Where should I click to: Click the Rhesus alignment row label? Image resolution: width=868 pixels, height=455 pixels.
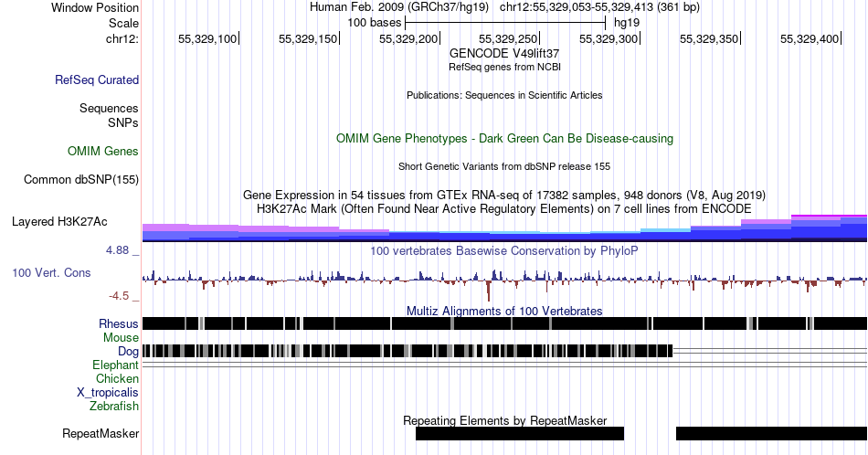pyautogui.click(x=119, y=323)
